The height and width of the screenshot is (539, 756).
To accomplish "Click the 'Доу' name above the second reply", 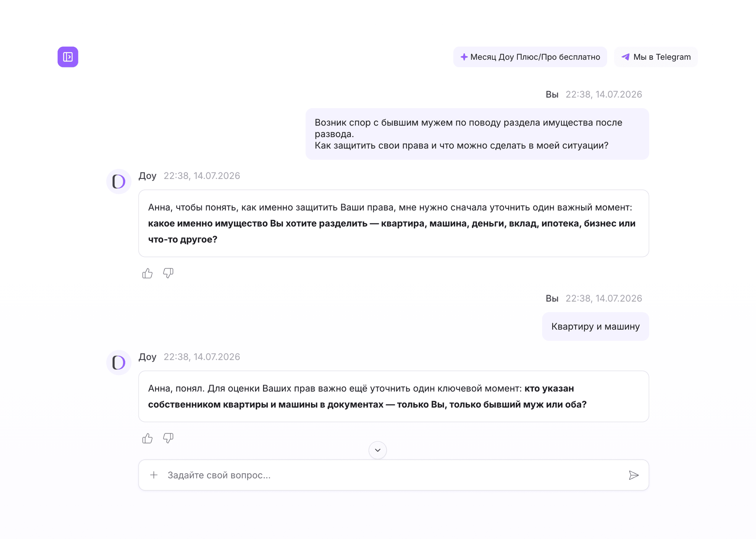I will click(x=147, y=357).
